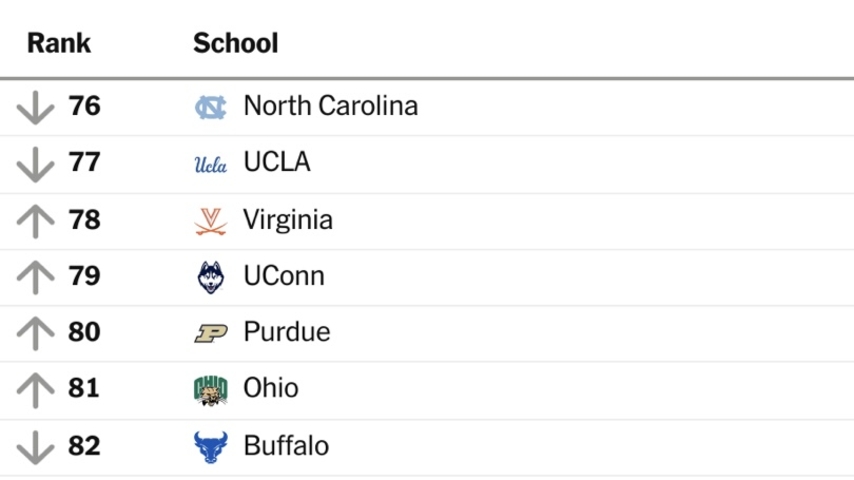This screenshot has width=854, height=480.
Task: Click the UCLA script logo
Action: [211, 164]
